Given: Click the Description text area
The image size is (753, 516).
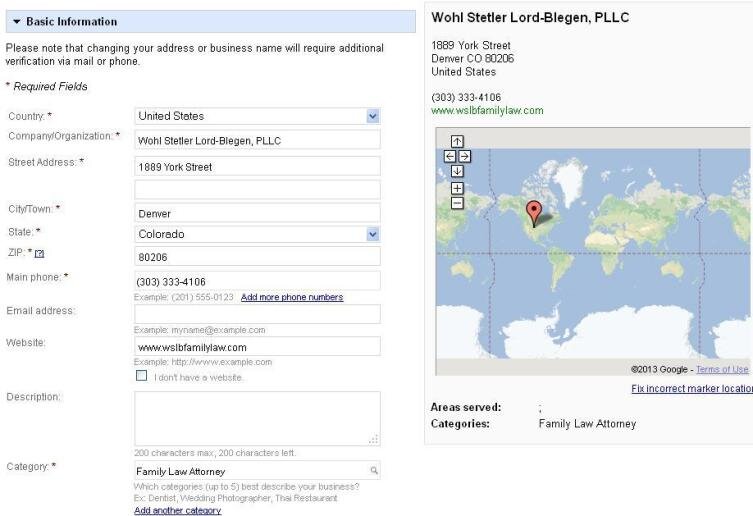Looking at the screenshot, I should [x=257, y=418].
